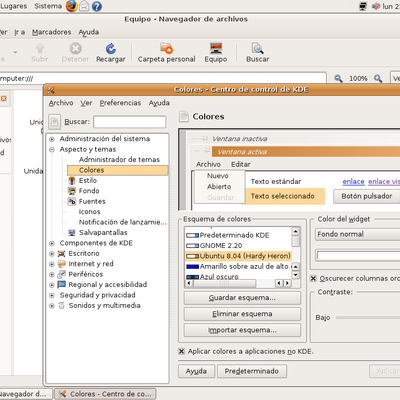
Task: Zoom in with the right magnifier icon
Action: 378,78
